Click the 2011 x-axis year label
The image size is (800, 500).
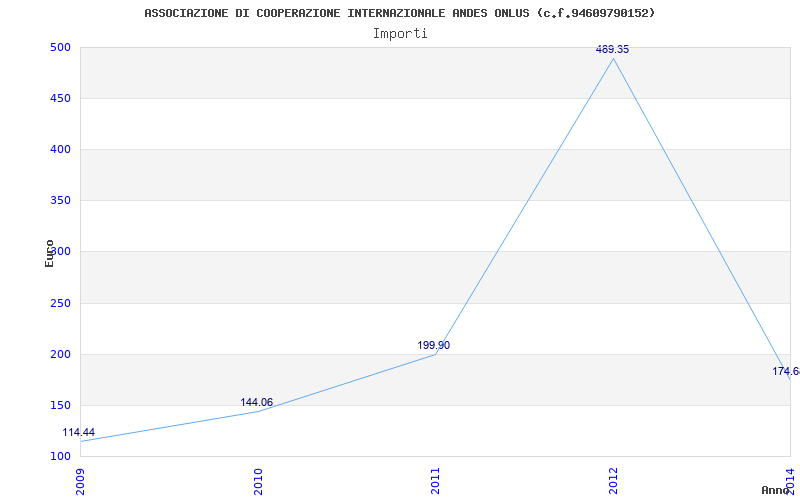(x=435, y=480)
